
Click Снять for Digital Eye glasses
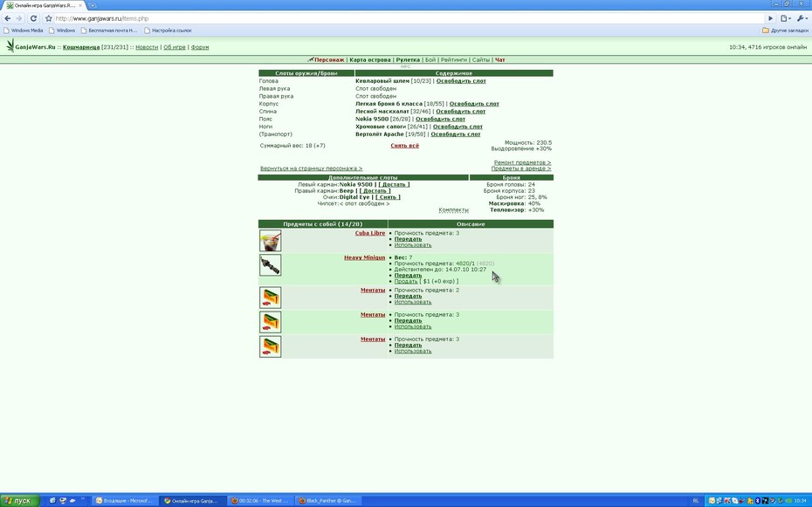[x=388, y=197]
